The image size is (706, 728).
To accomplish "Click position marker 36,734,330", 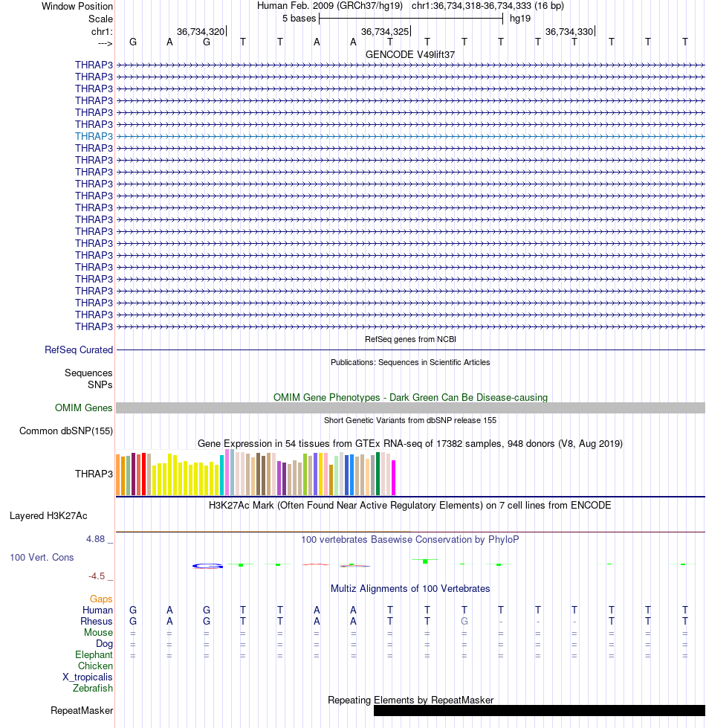I will point(569,31).
